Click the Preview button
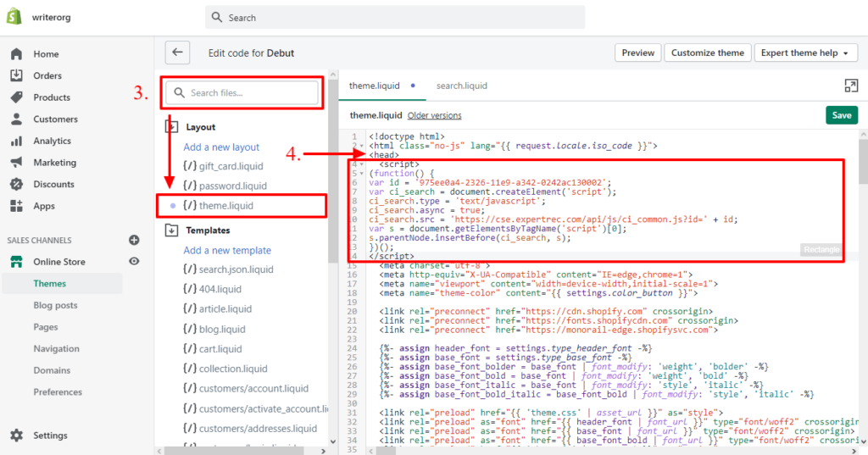868x455 pixels. (637, 53)
